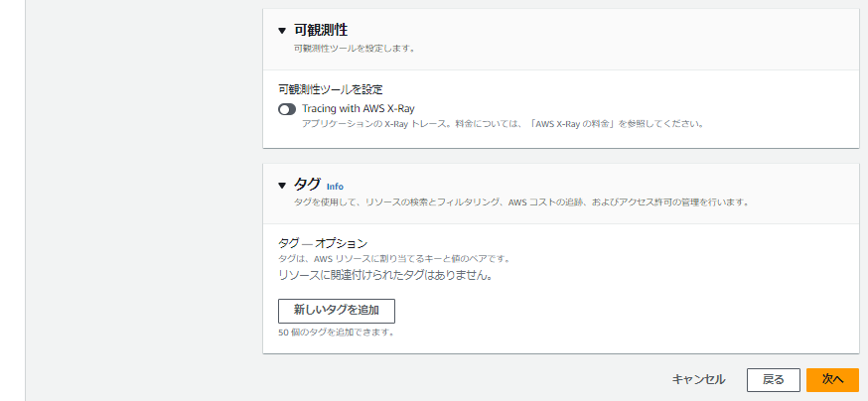Screen dimensions: 868x401
Task: Click the リソースに関連付けられたタグはありません message
Action: (385, 275)
